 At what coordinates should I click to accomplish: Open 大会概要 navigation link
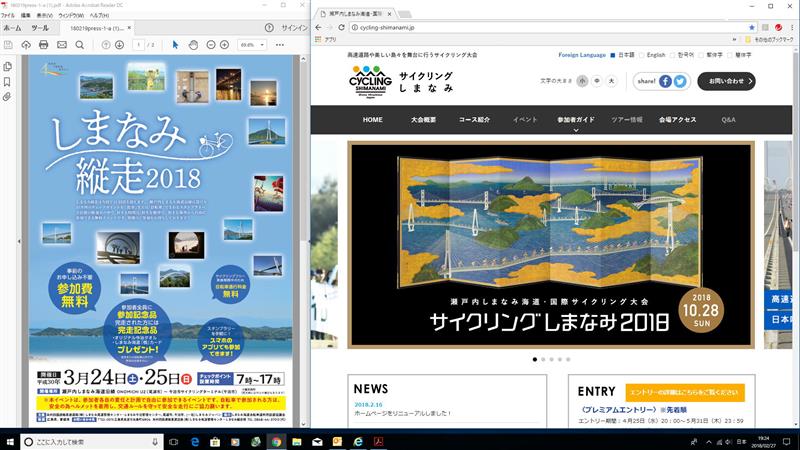pos(423,119)
